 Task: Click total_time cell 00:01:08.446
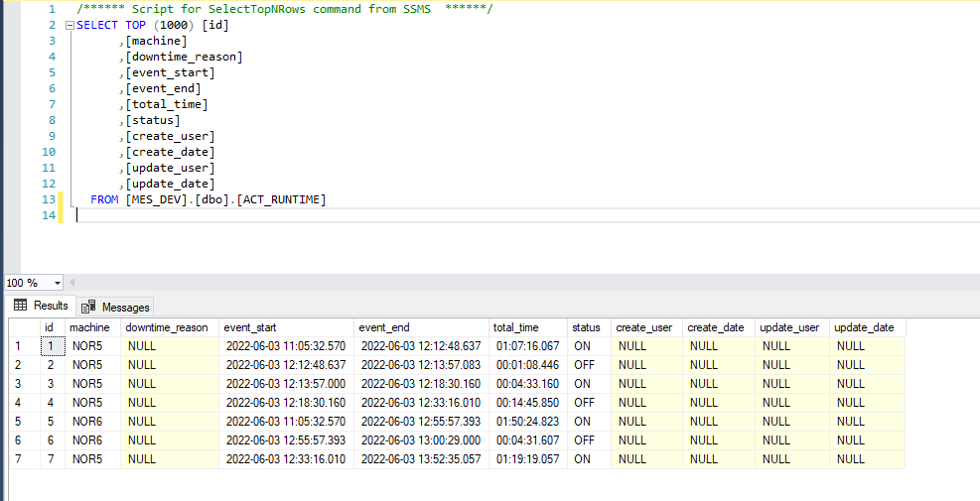pos(528,365)
